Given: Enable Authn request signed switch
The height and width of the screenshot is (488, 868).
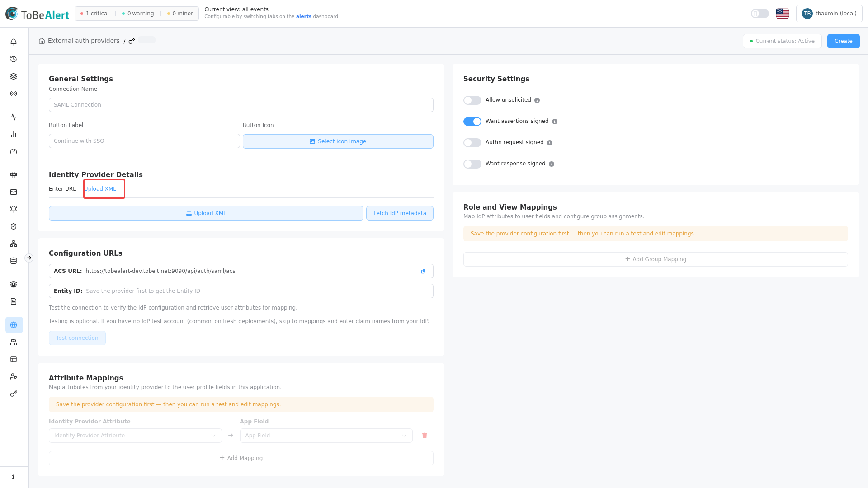Looking at the screenshot, I should coord(472,143).
